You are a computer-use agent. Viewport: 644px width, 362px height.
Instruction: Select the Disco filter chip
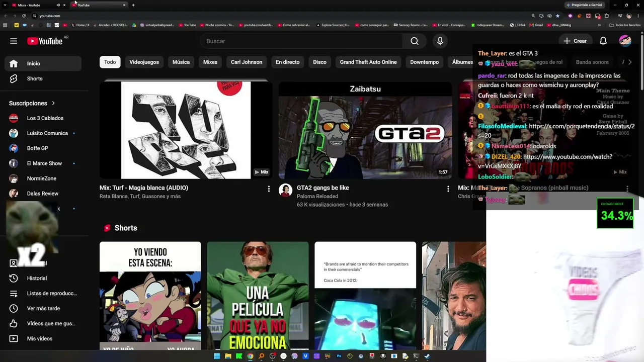pos(319,62)
